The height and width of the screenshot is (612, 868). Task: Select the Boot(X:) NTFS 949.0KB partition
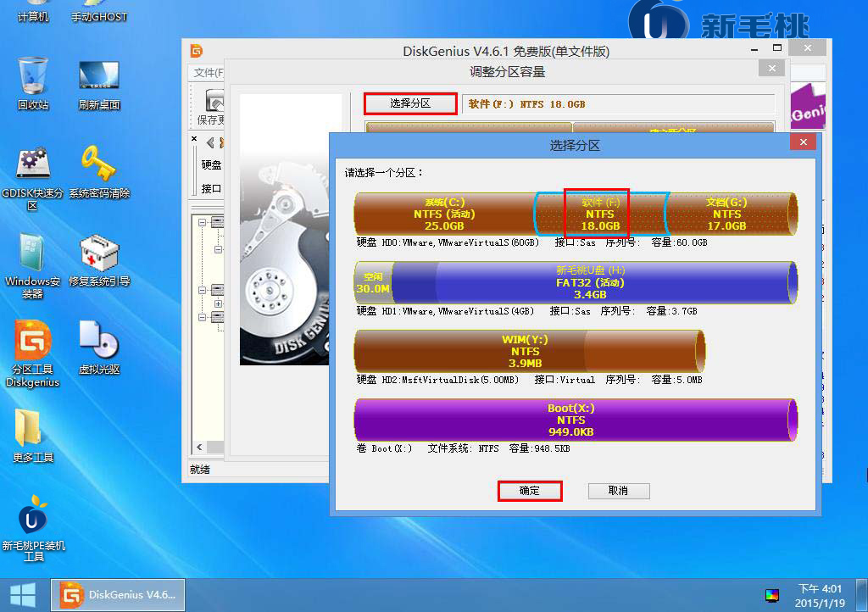click(x=576, y=420)
